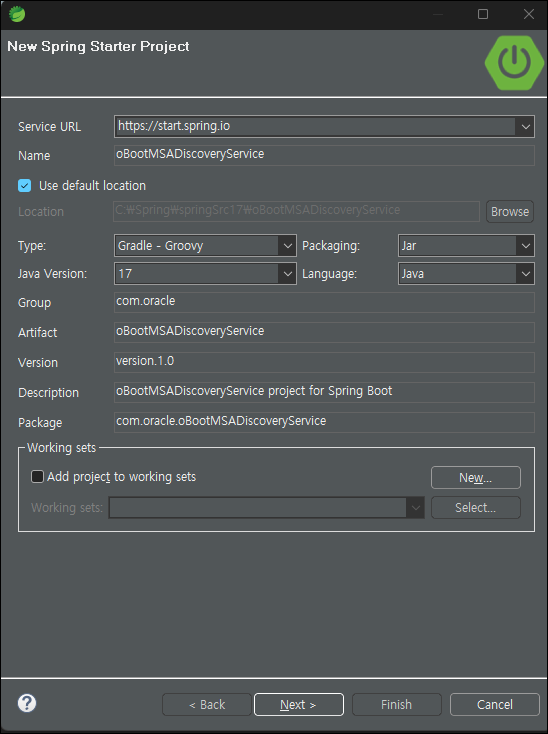Maximize the dialog window
The image size is (548, 734).
(x=483, y=14)
